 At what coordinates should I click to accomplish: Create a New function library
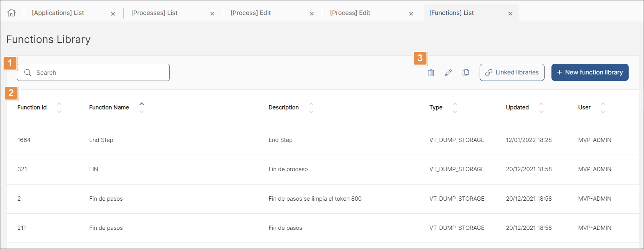pyautogui.click(x=590, y=73)
